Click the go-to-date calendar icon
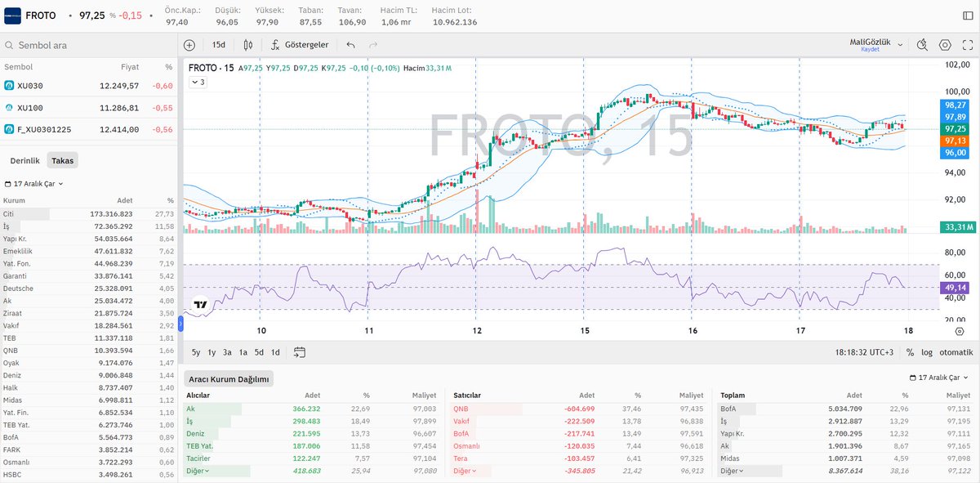This screenshot has height=483, width=980. [299, 352]
